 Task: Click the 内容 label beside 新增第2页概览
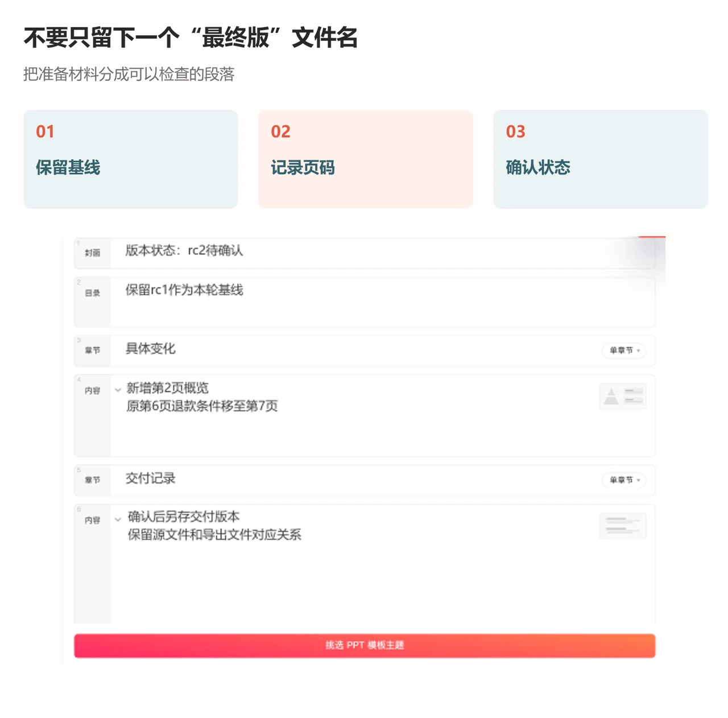point(93,391)
